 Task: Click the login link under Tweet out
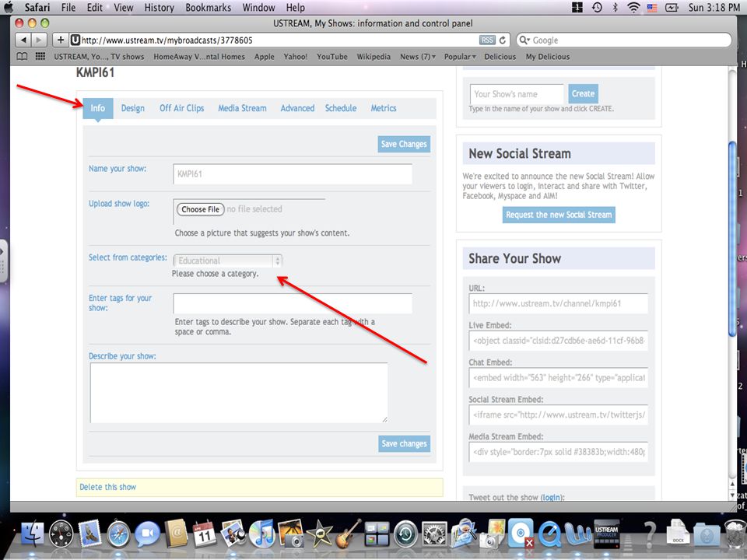tap(551, 497)
